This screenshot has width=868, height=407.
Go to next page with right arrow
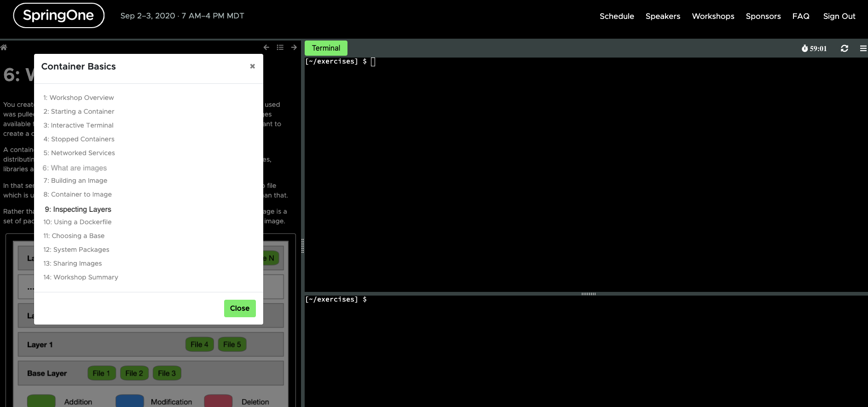click(294, 47)
